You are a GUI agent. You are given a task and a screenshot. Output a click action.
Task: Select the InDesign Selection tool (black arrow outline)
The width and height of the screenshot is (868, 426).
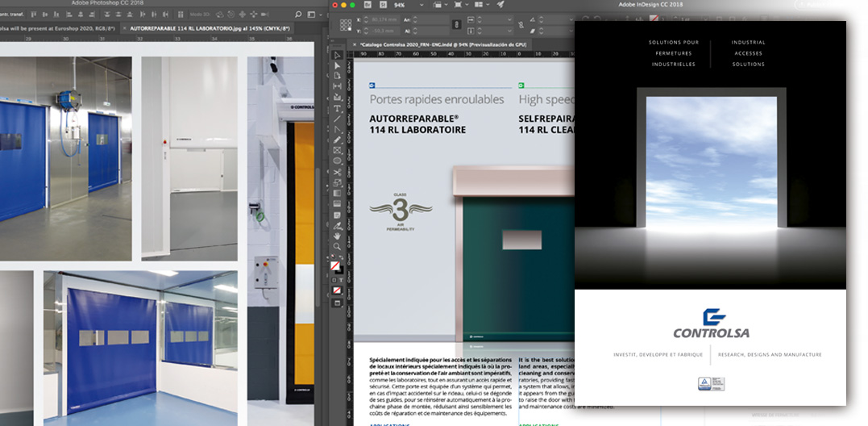coord(337,55)
